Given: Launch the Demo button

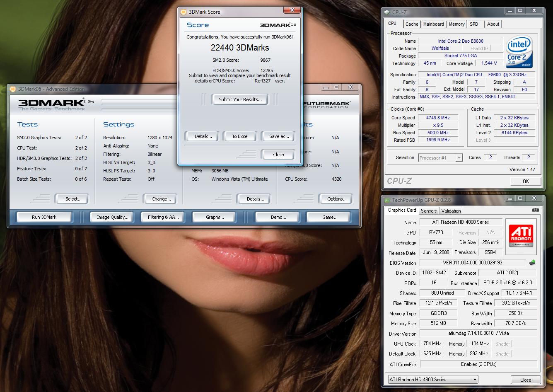Looking at the screenshot, I should 278,217.
